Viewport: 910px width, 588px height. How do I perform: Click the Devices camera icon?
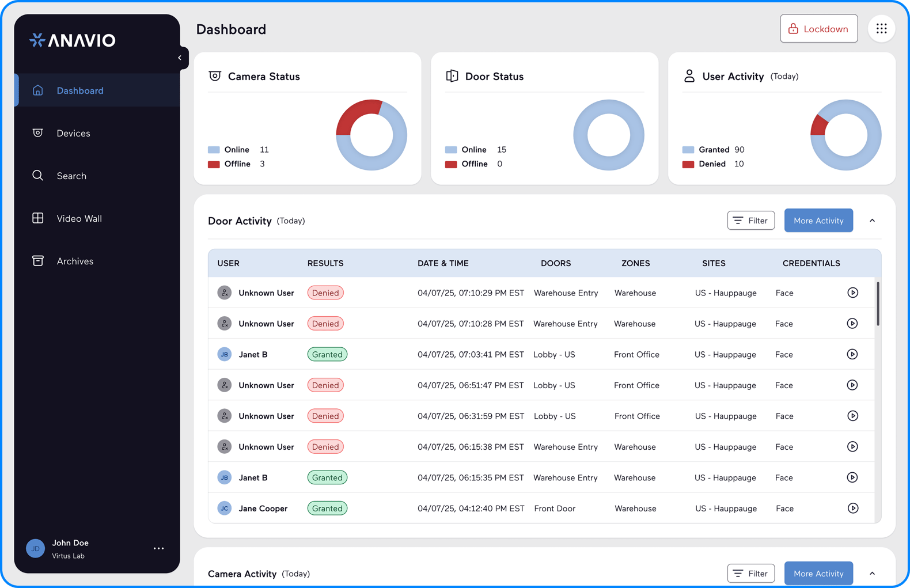[38, 132]
